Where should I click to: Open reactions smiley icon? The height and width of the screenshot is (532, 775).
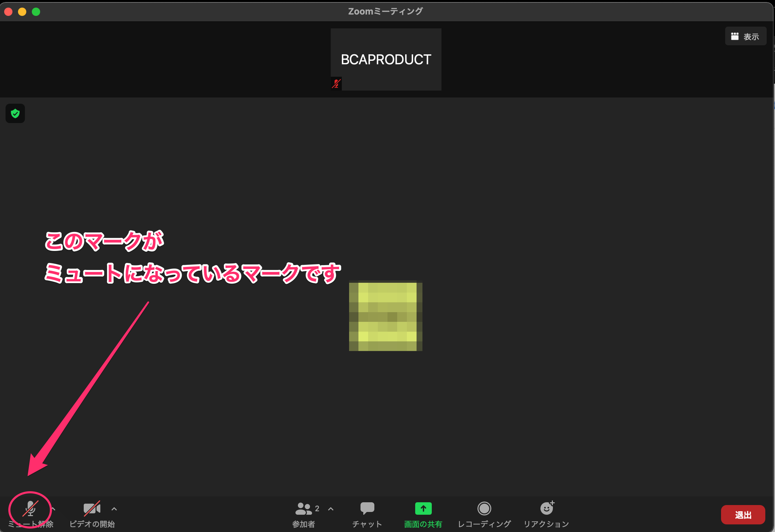coord(547,508)
